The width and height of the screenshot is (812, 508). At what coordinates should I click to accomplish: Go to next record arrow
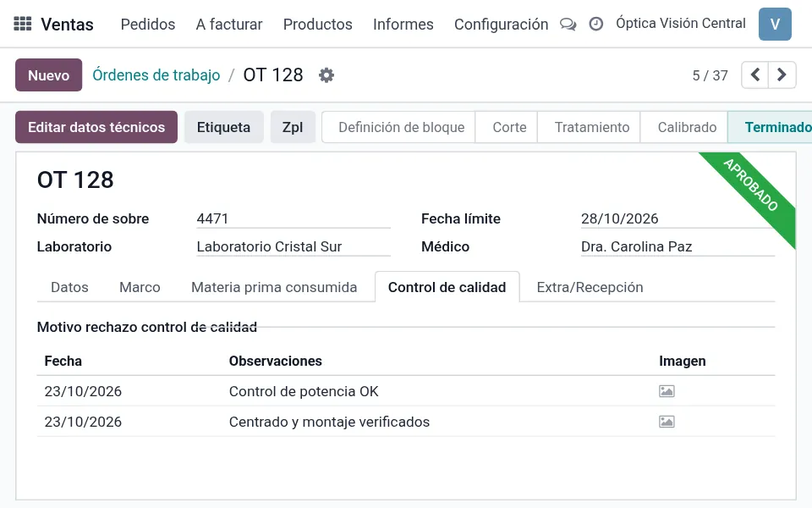click(782, 75)
